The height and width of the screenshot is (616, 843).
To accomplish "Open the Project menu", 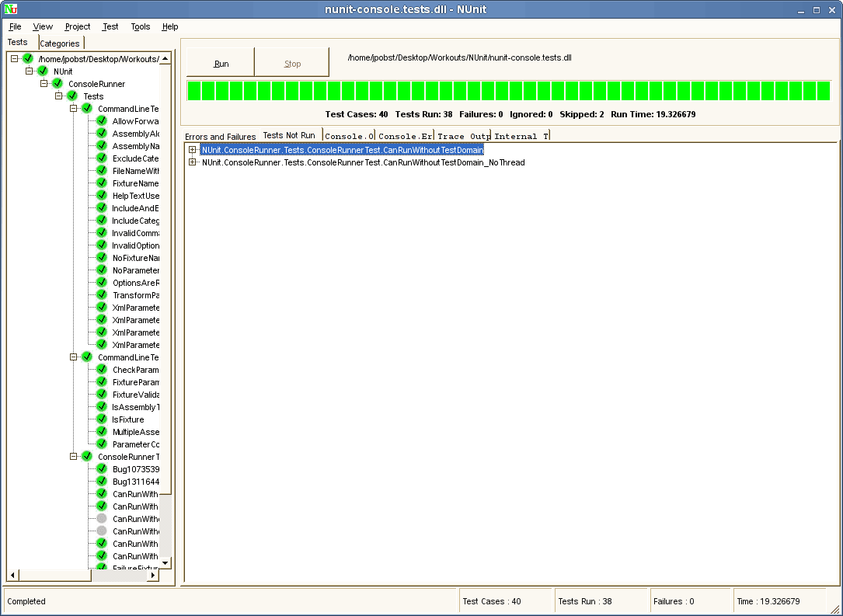I will click(x=78, y=26).
